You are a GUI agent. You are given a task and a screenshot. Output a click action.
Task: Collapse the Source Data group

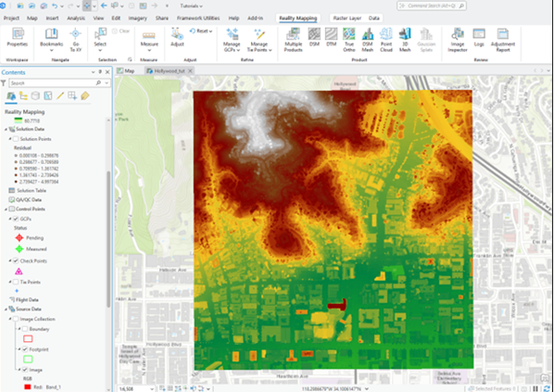tap(6, 310)
